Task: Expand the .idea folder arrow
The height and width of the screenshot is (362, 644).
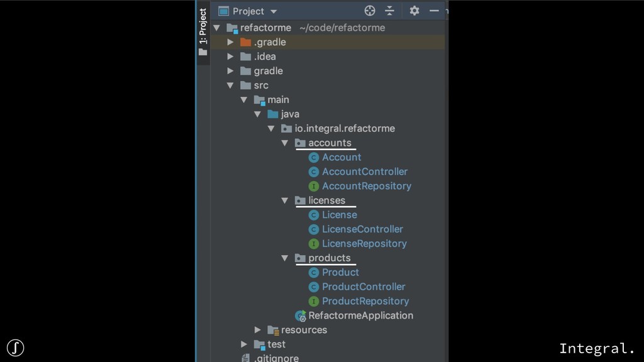Action: pyautogui.click(x=230, y=57)
